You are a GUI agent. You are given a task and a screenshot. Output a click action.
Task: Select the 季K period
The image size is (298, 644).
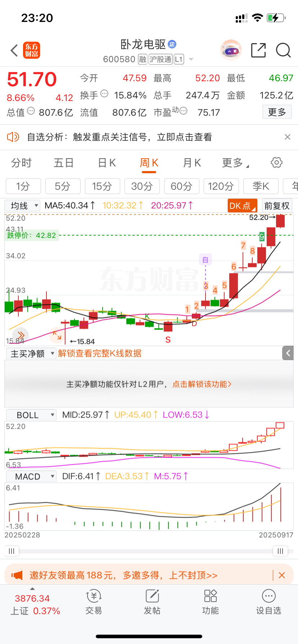pos(261,186)
